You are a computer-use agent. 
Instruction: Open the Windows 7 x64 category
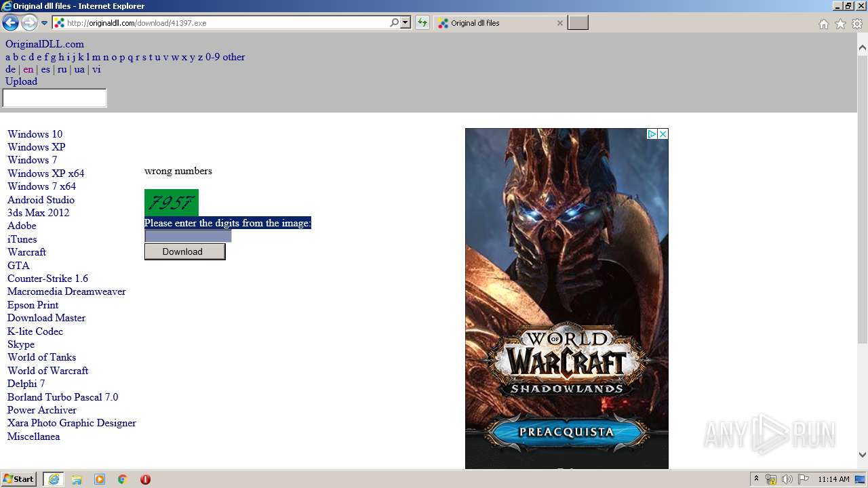(x=41, y=186)
